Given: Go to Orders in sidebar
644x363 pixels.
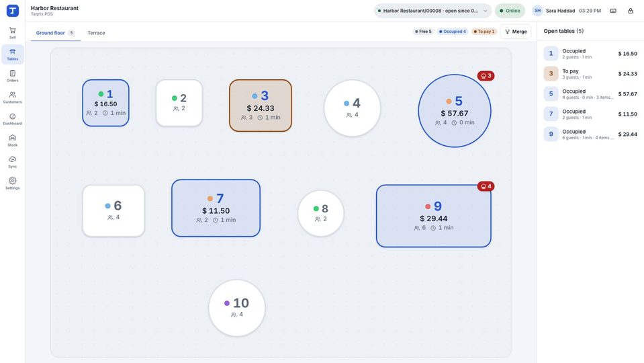Looking at the screenshot, I should (x=12, y=76).
